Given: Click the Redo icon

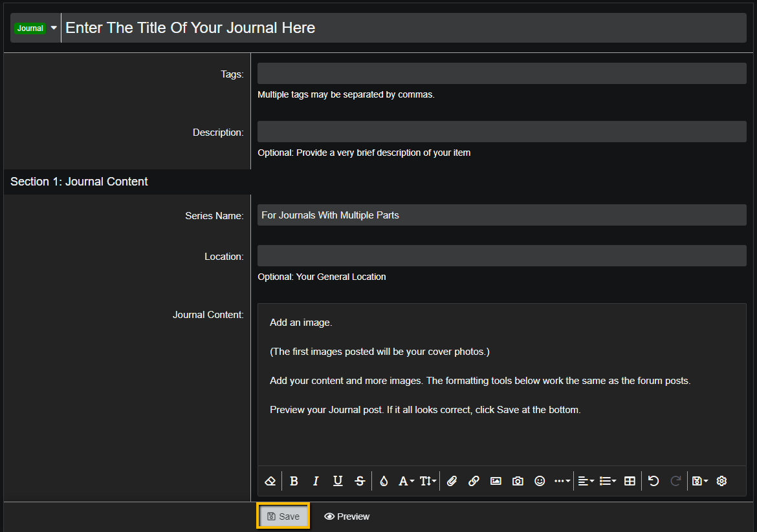Looking at the screenshot, I should click(x=676, y=481).
